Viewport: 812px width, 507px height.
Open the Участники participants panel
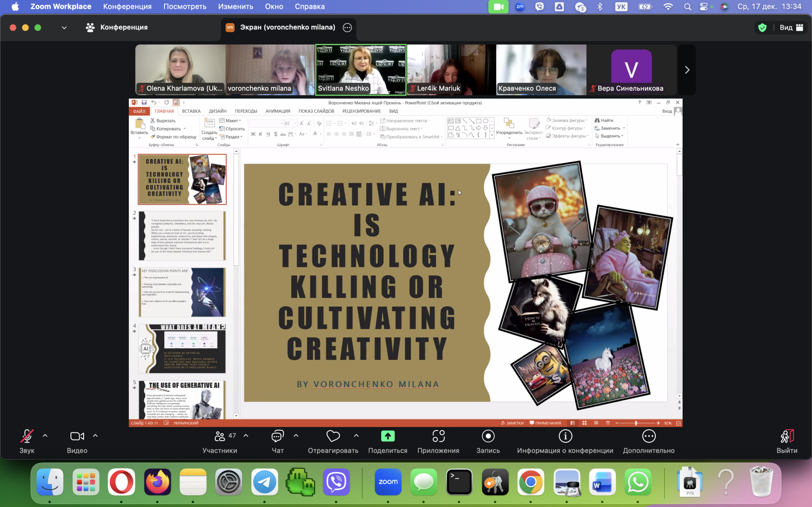tap(220, 436)
